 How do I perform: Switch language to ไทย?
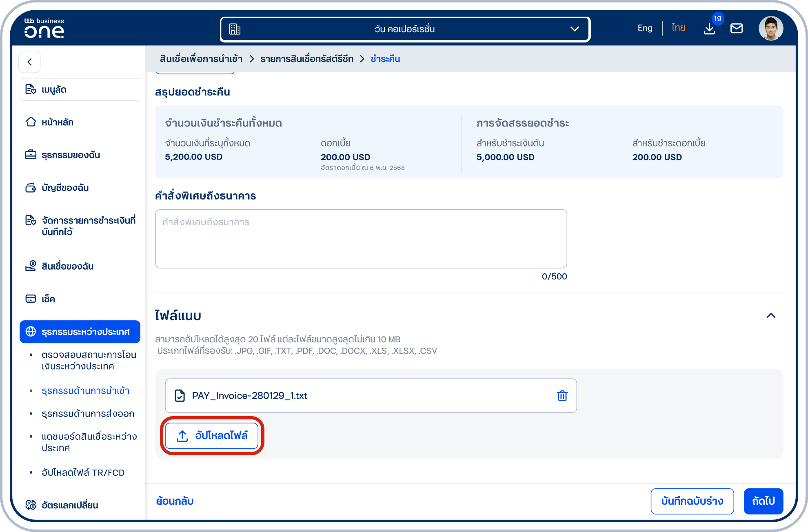click(x=678, y=28)
